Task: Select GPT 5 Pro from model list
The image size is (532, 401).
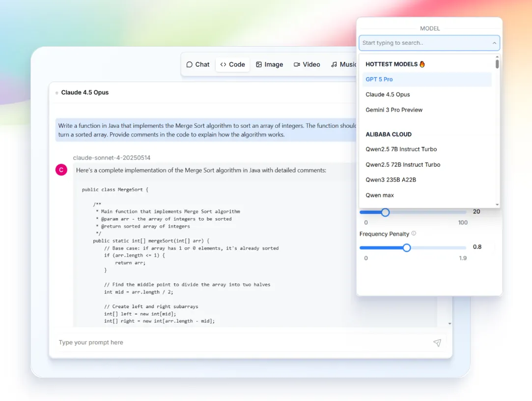Action: tap(427, 79)
